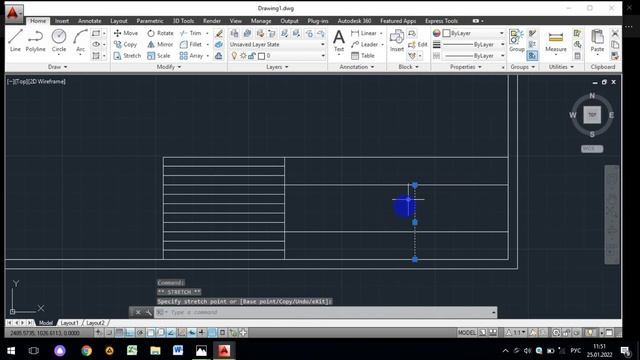
Task: Click the middle blue grip on selected line
Action: coord(415,222)
